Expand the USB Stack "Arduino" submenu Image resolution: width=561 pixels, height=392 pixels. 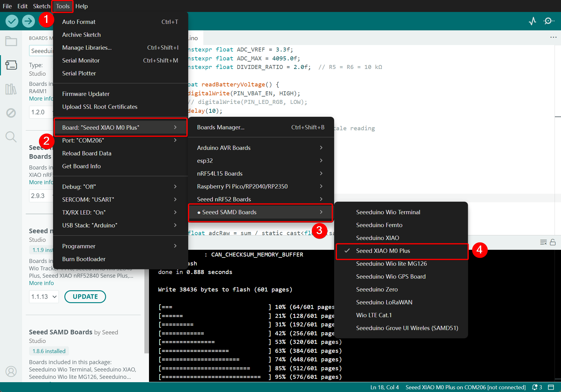[120, 225]
